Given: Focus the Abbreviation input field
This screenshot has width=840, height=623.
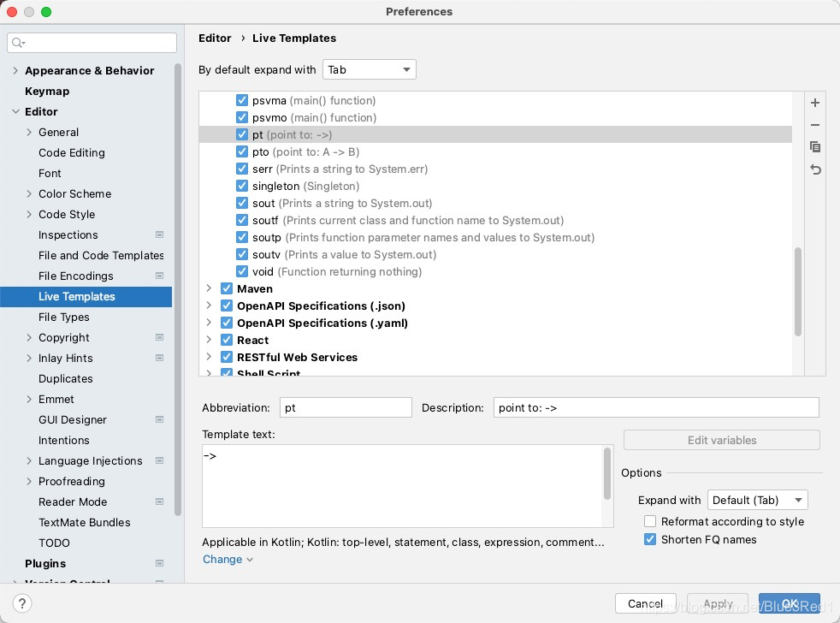Looking at the screenshot, I should 346,407.
